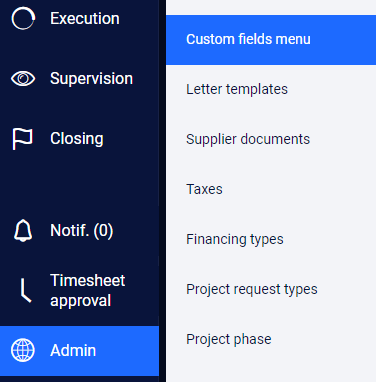Open Timesheet approval text label

[87, 290]
